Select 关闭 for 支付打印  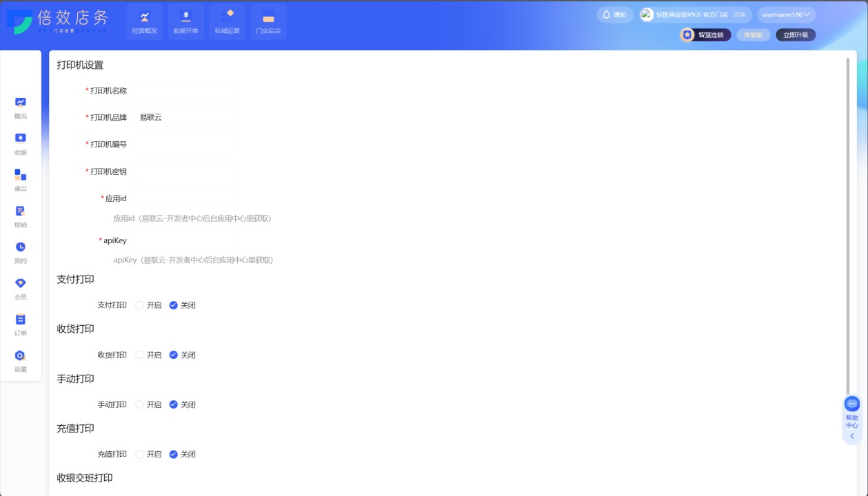pos(182,305)
